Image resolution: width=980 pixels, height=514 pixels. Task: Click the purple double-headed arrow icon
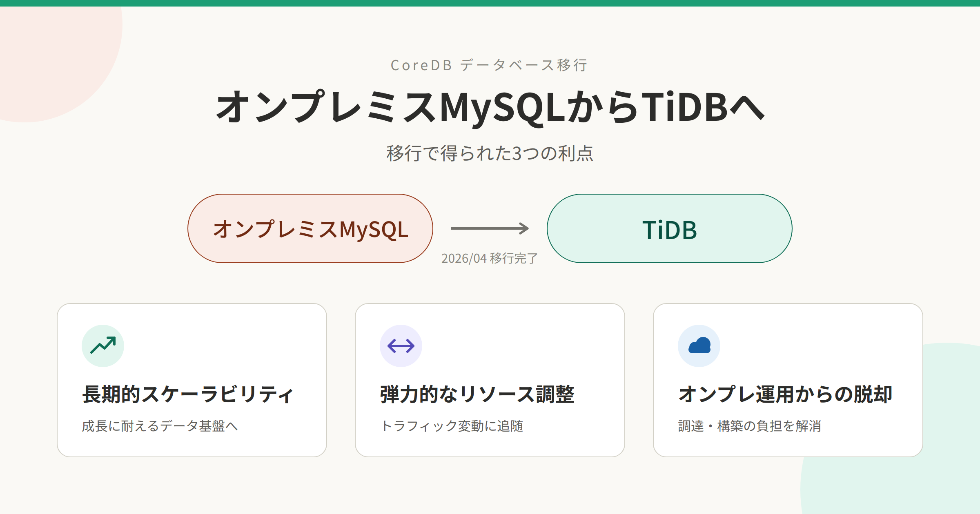(x=401, y=346)
